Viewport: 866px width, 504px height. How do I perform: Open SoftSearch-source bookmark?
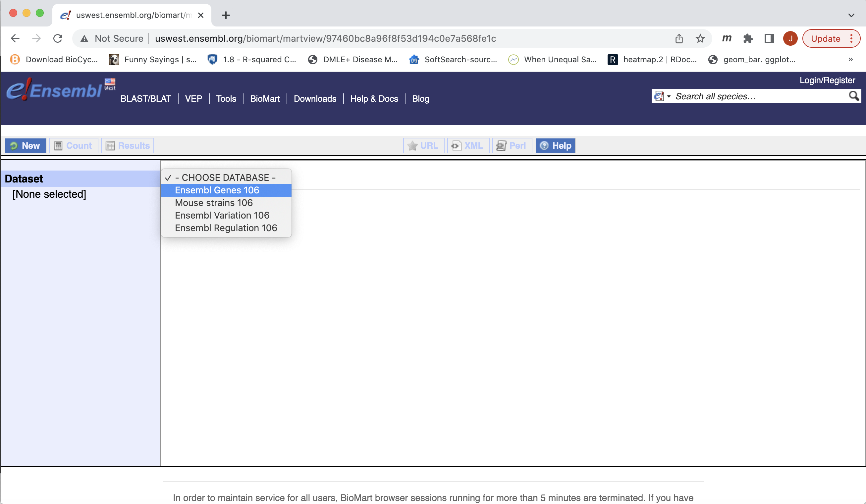pyautogui.click(x=453, y=59)
